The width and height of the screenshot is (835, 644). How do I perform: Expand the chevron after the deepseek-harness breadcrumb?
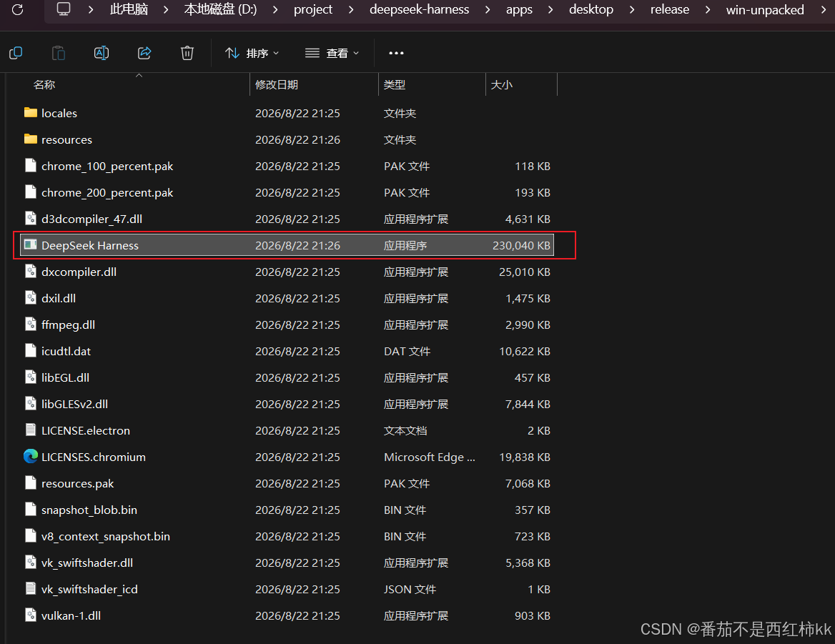point(488,9)
